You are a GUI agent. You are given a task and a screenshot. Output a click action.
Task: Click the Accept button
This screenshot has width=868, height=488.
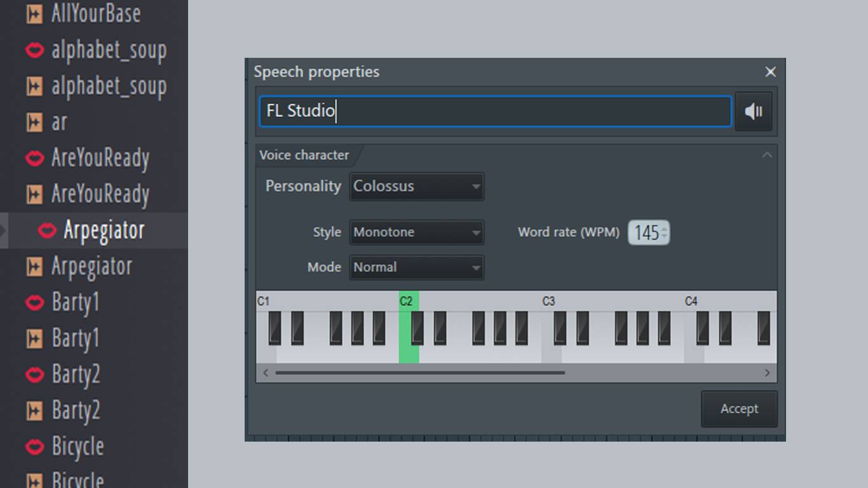[739, 409]
